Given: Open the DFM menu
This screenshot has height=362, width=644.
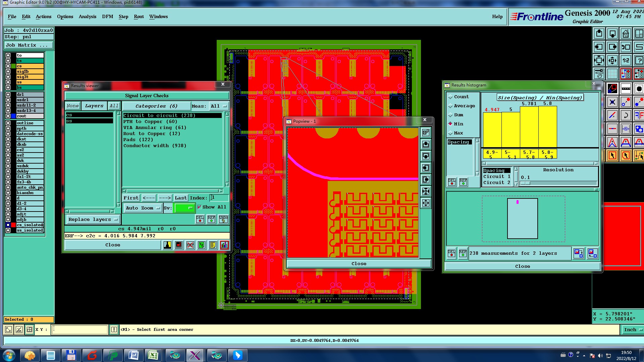Looking at the screenshot, I should (x=107, y=16).
